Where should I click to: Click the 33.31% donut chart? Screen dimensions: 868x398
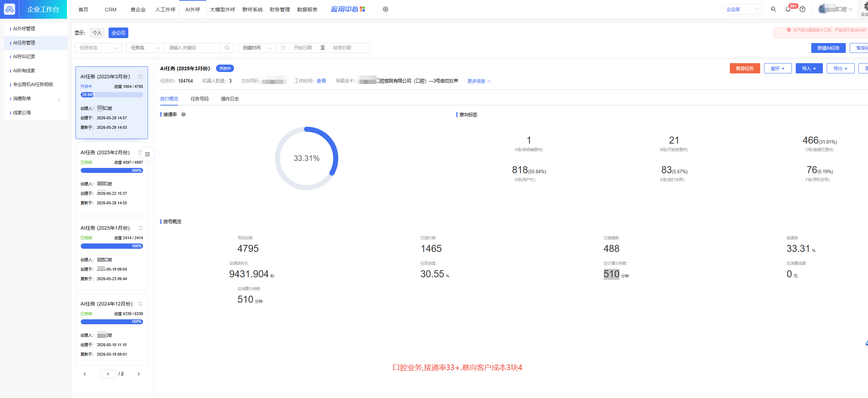[x=307, y=158]
